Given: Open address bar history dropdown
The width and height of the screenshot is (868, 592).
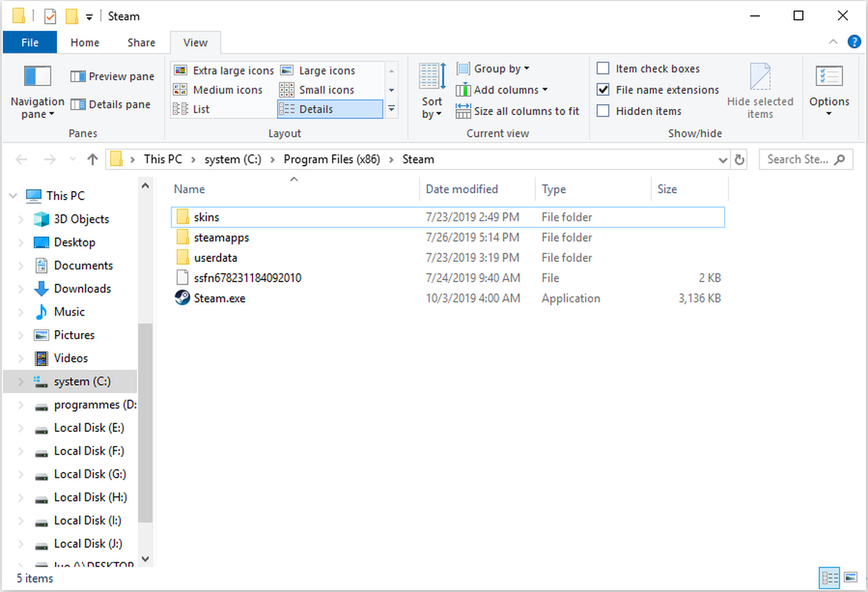Looking at the screenshot, I should (723, 159).
